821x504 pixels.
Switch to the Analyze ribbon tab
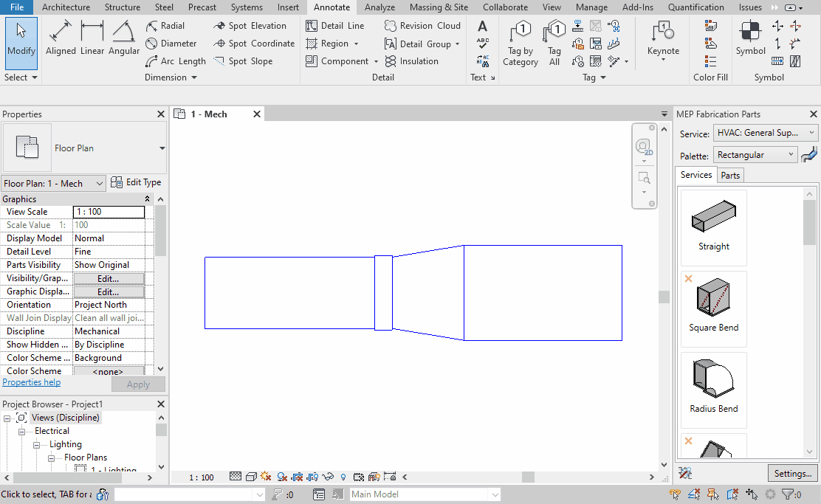(x=379, y=7)
